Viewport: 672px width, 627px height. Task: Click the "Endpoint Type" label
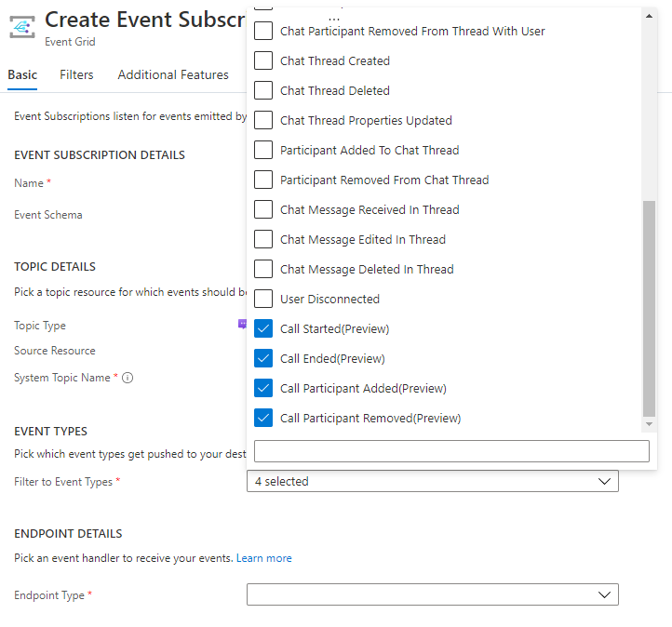coord(49,595)
